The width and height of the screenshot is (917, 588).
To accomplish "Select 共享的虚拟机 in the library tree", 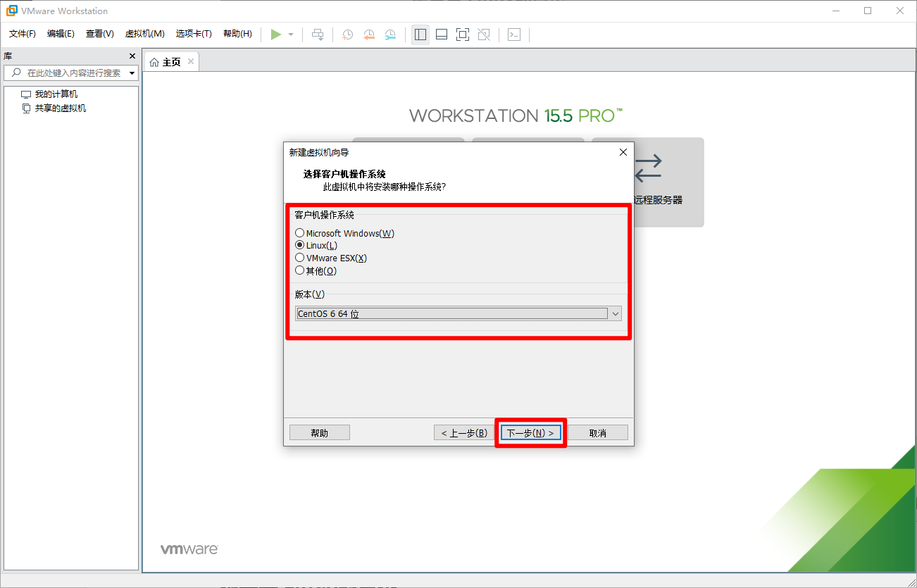I will pyautogui.click(x=61, y=108).
